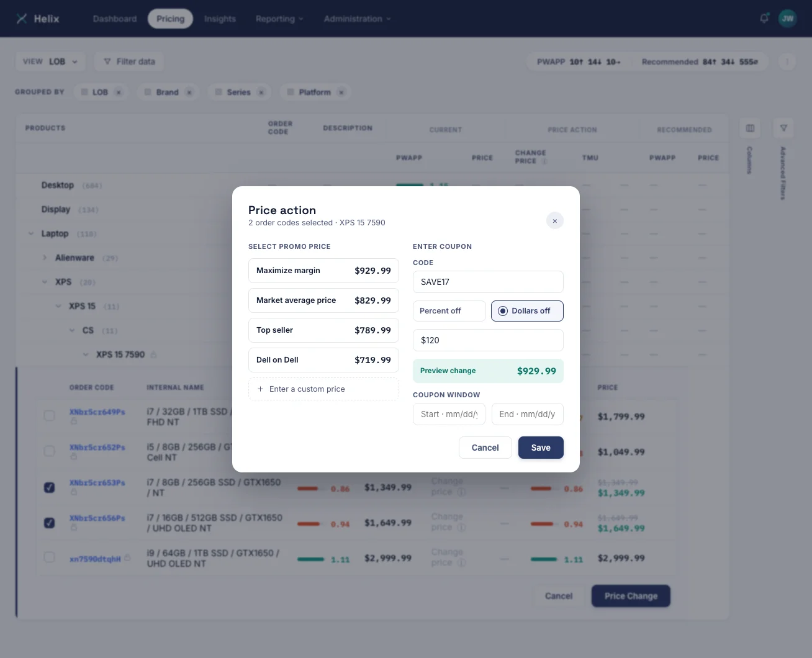The image size is (812, 658).
Task: Open Advanced Filters funnel icon
Action: click(x=783, y=128)
